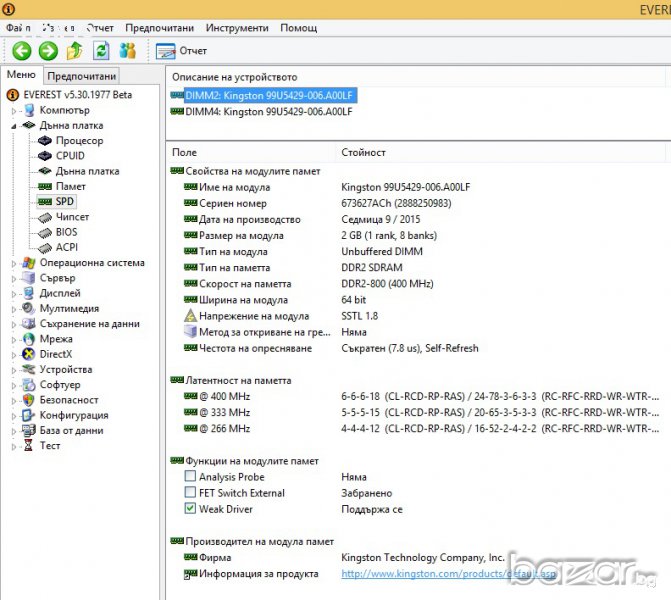671x600 pixels.
Task: Click the green Forward arrow toolbar icon
Action: pos(47,51)
